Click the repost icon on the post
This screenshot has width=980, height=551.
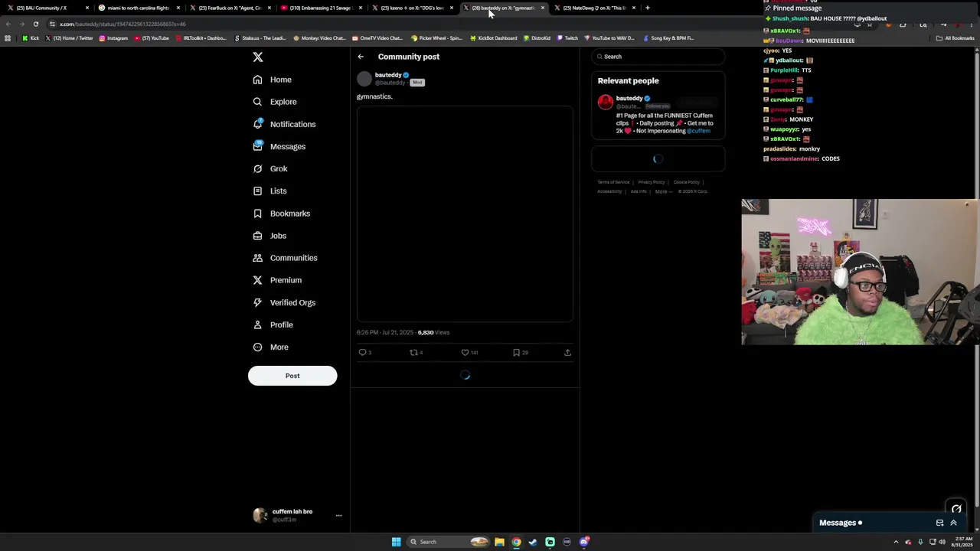[x=414, y=352]
